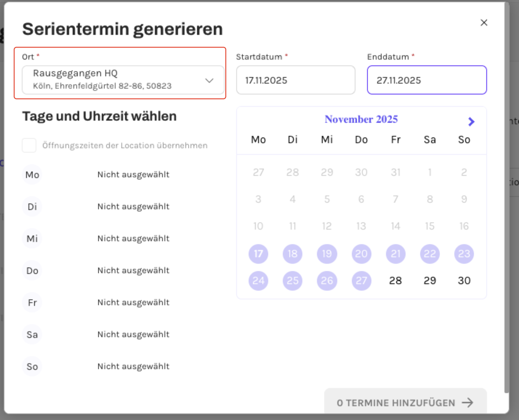The height and width of the screenshot is (420, 519).
Task: Select the Sa weekday circle
Action: click(x=32, y=335)
